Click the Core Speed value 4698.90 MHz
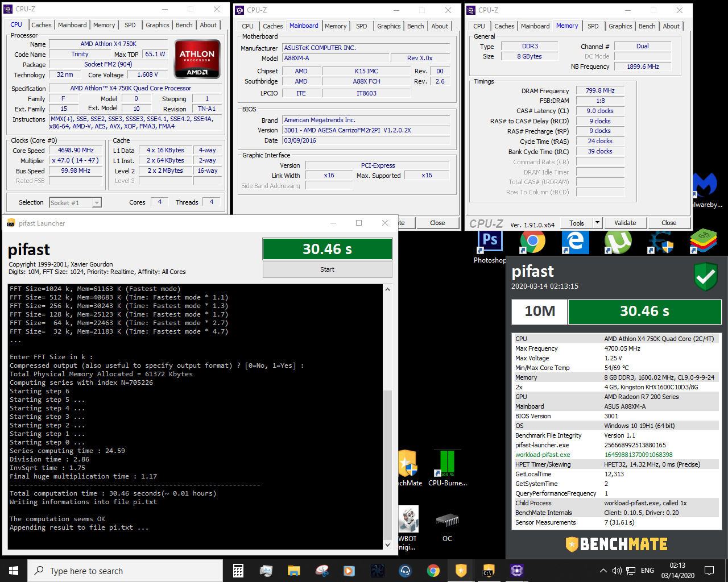This screenshot has height=582, width=728. pos(76,151)
